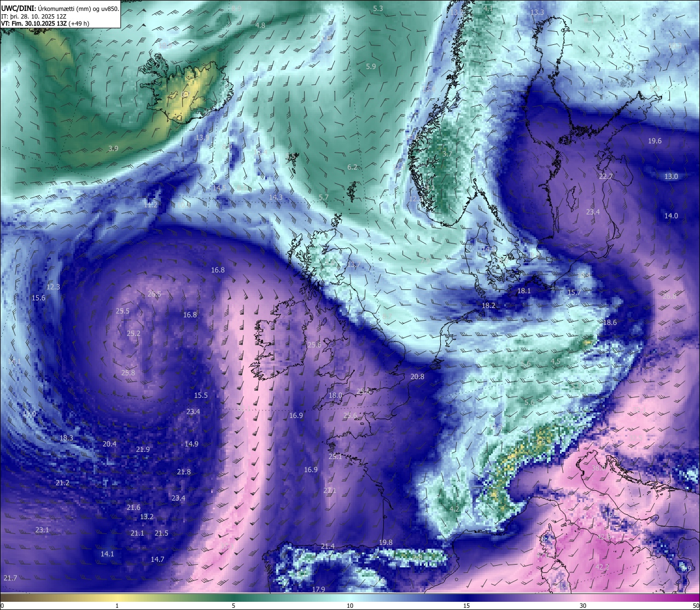Click the 21.6 value in the Atlantic

(x=133, y=508)
